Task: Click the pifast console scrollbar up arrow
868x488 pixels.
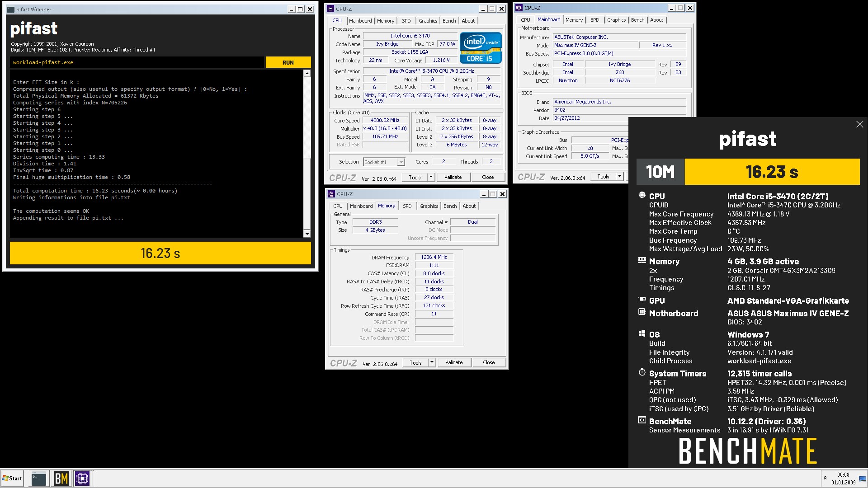Action: [x=307, y=73]
